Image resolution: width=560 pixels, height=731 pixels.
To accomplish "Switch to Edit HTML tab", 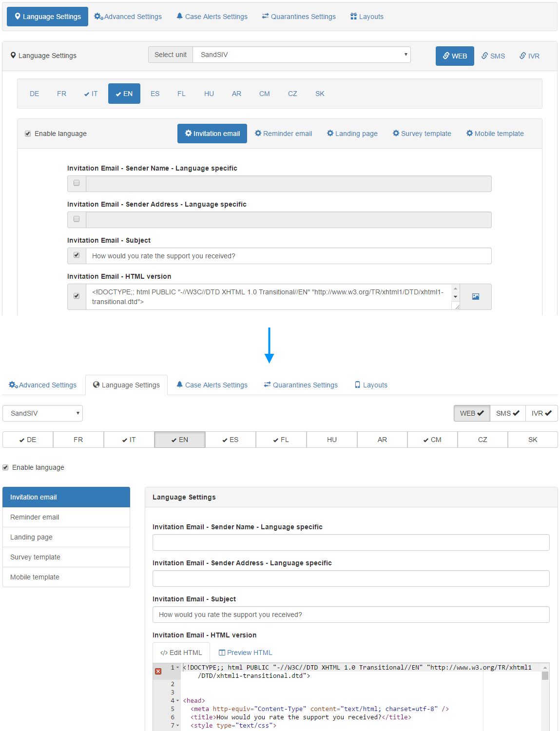I will (181, 653).
